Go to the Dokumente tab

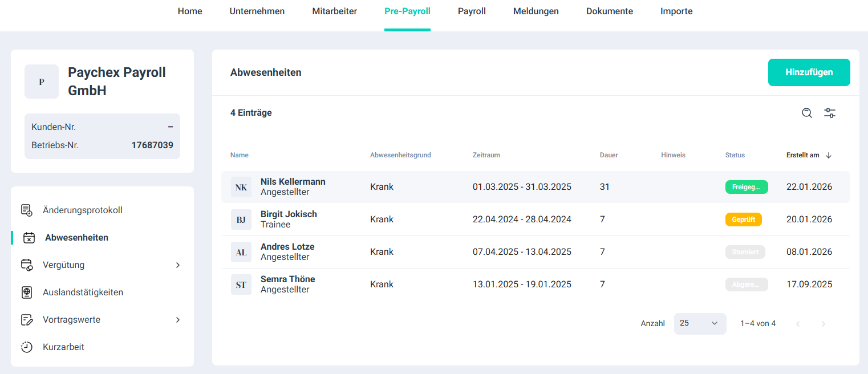point(609,11)
